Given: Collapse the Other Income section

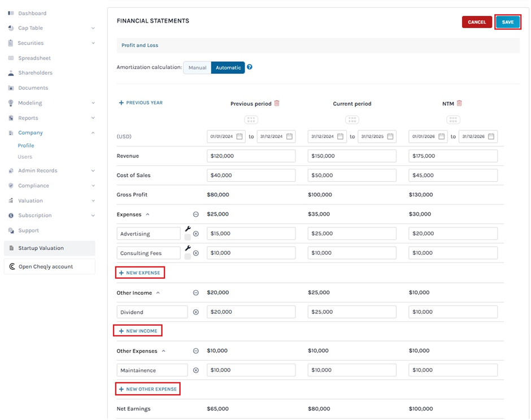Looking at the screenshot, I should tap(158, 293).
